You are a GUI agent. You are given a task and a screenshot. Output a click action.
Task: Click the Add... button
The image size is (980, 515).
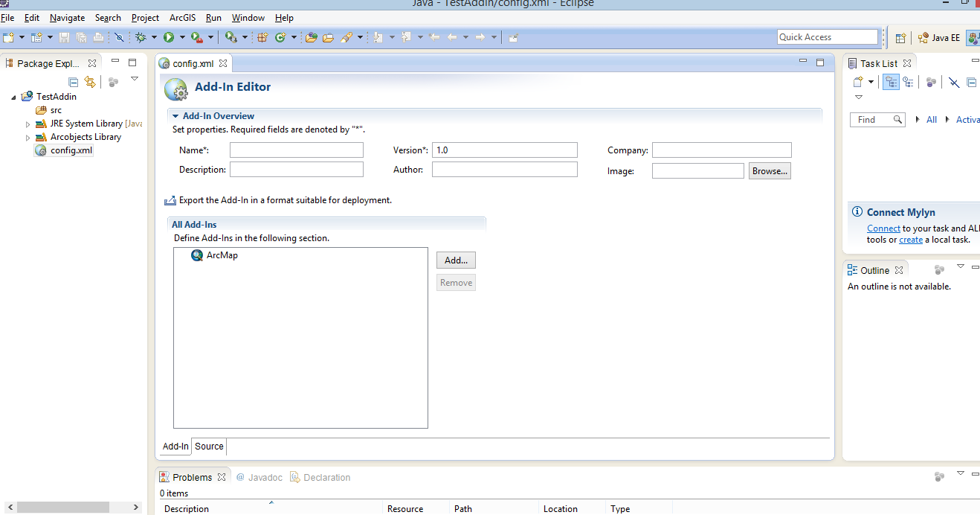[456, 260]
